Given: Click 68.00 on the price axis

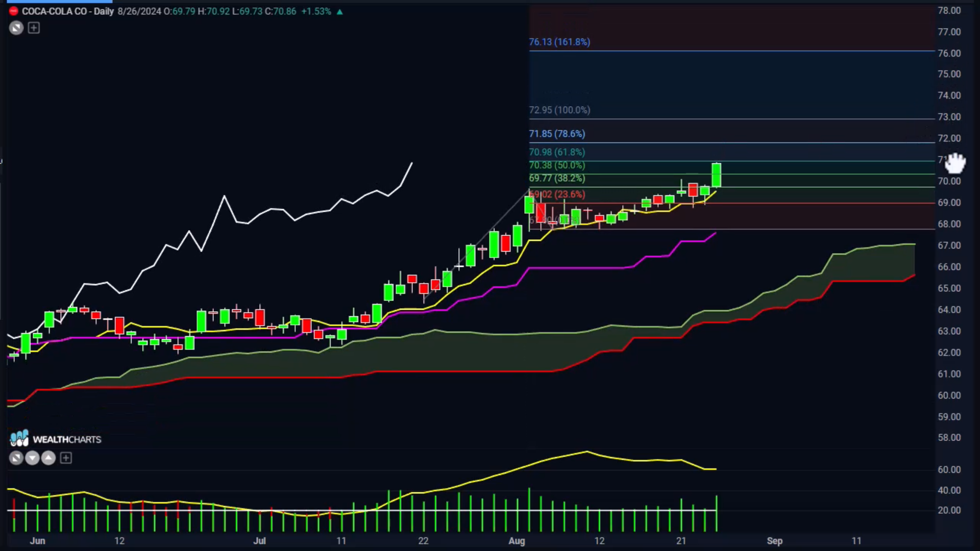Looking at the screenshot, I should [x=949, y=224].
